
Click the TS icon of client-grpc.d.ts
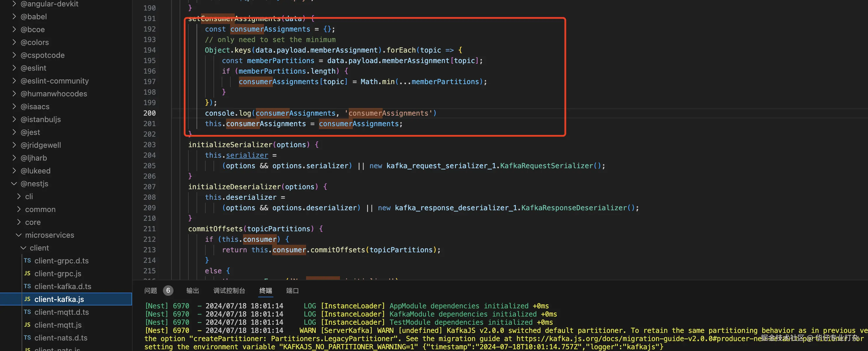pos(27,261)
